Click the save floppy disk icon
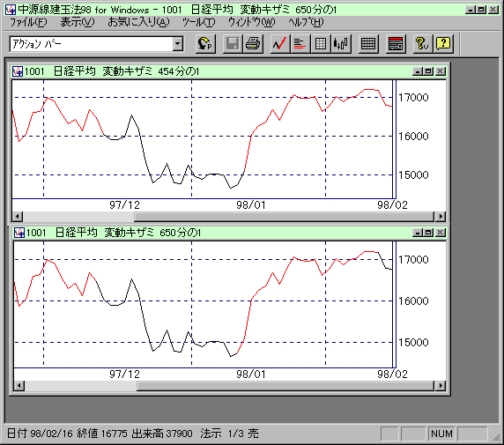The width and height of the screenshot is (504, 445). click(x=233, y=44)
